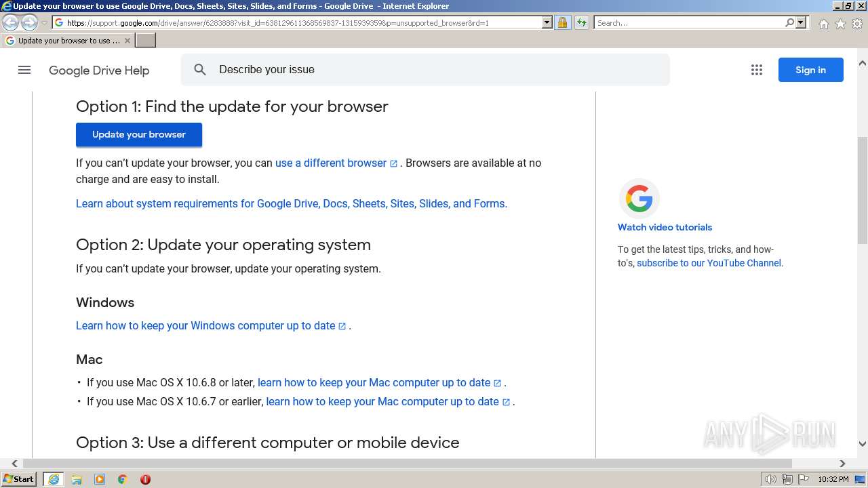
Task: Click the 10:32 PM clock
Action: pyautogui.click(x=833, y=479)
